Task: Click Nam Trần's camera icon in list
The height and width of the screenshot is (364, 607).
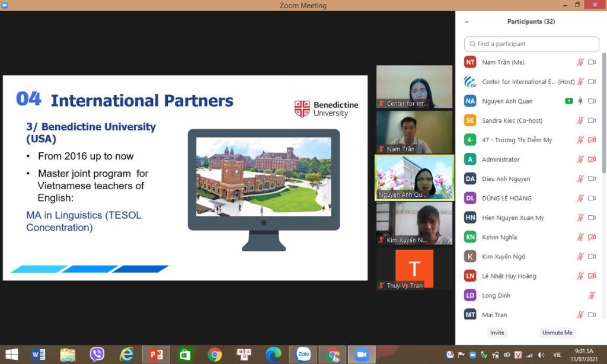Action: point(592,62)
